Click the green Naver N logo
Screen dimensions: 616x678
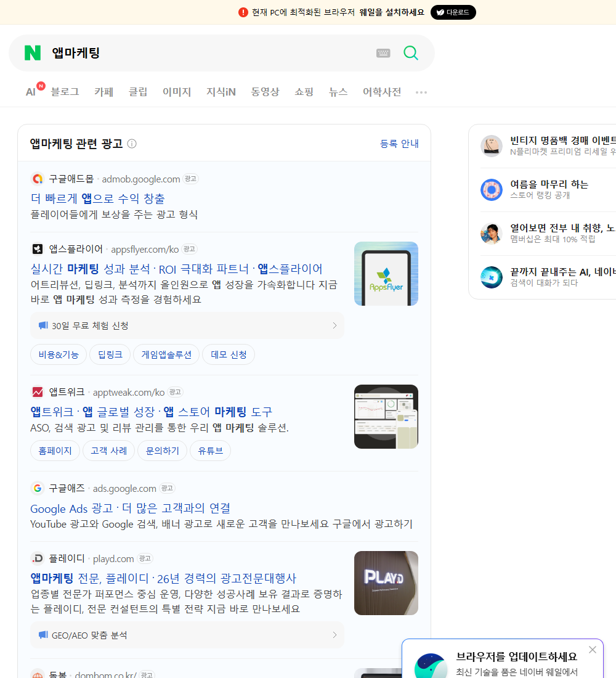[33, 53]
